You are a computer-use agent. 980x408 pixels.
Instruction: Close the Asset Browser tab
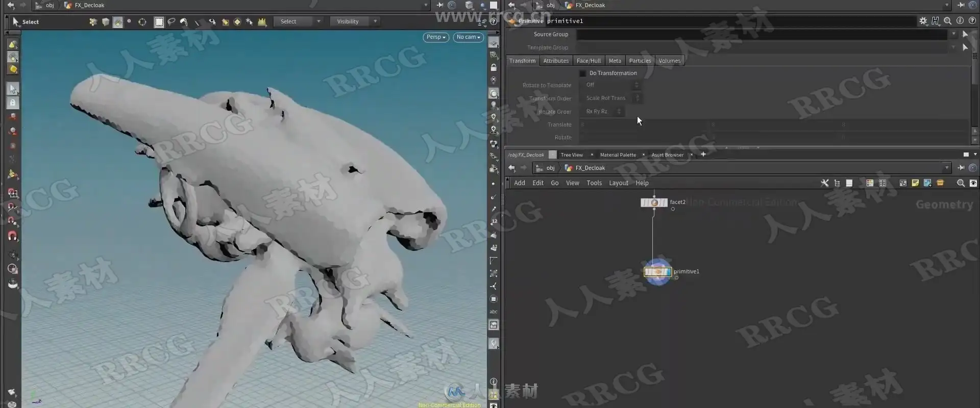click(x=692, y=155)
